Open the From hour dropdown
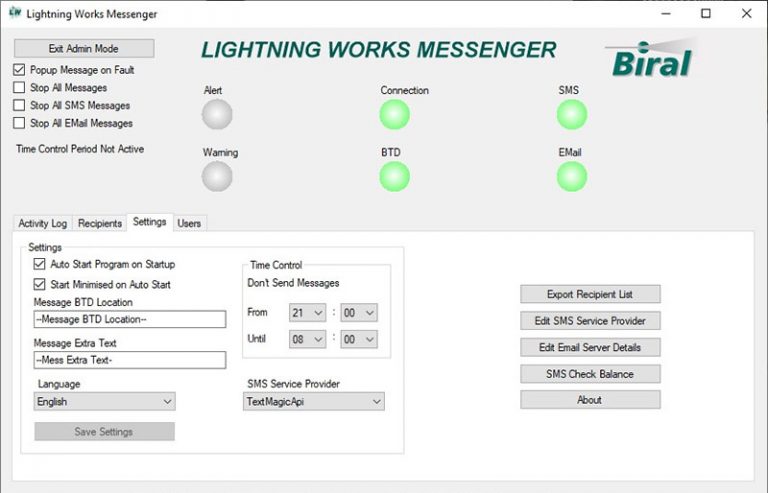This screenshot has width=768, height=493. pos(307,313)
